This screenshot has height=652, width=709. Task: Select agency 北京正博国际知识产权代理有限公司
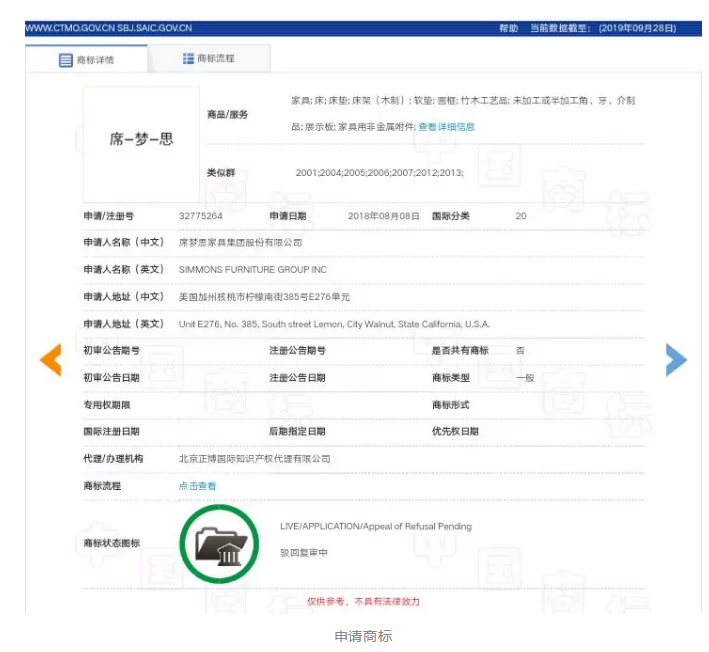click(x=255, y=459)
